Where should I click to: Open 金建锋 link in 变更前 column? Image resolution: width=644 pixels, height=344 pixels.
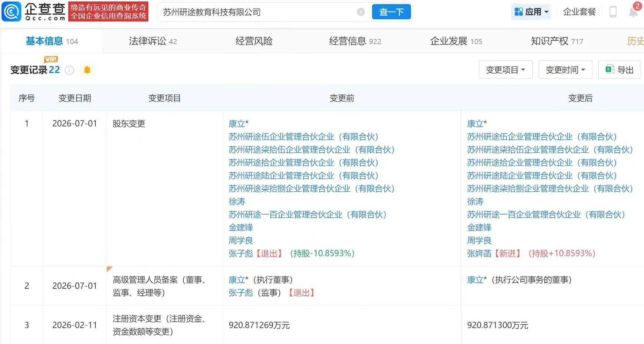[241, 228]
